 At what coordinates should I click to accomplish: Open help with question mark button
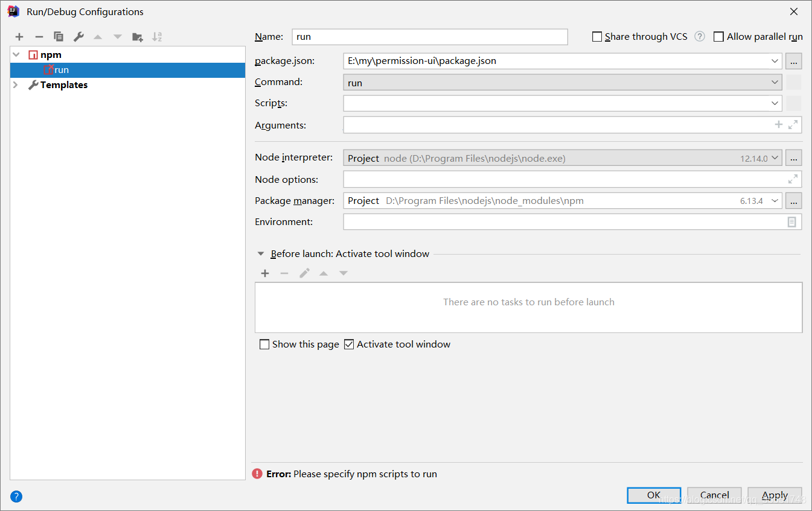pos(16,497)
